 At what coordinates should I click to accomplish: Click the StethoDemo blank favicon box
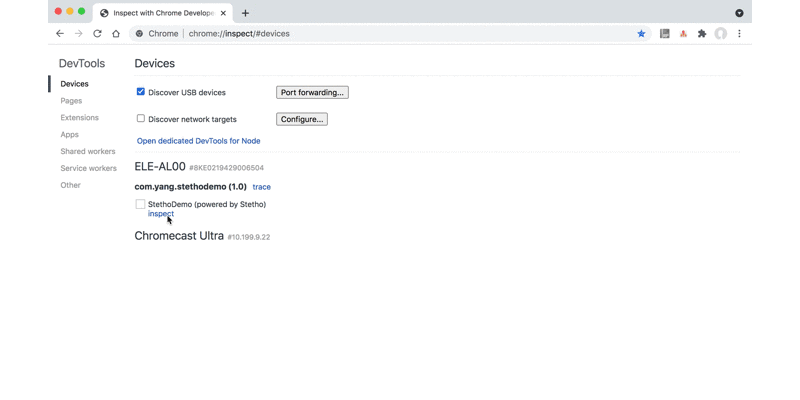click(x=140, y=204)
